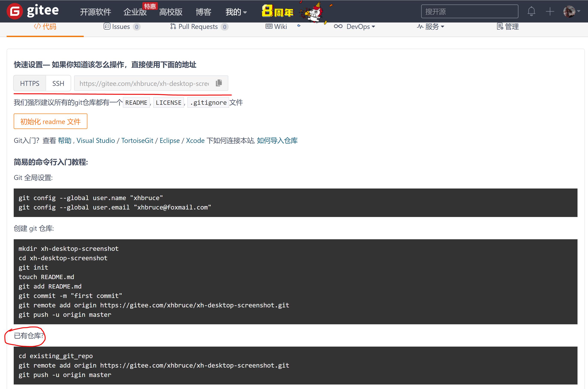Click the 初始化 readme 文件 button
This screenshot has height=389, width=588.
[50, 121]
